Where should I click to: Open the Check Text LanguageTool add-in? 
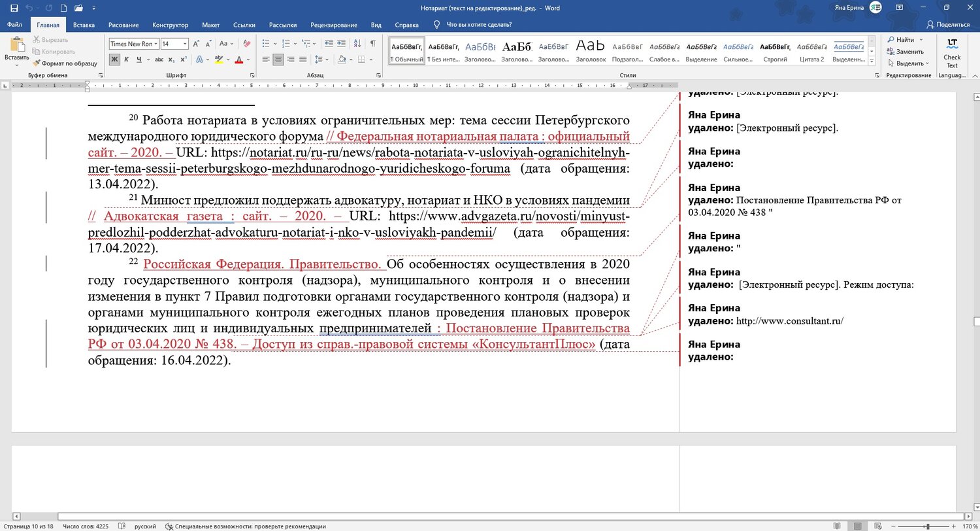[x=952, y=52]
